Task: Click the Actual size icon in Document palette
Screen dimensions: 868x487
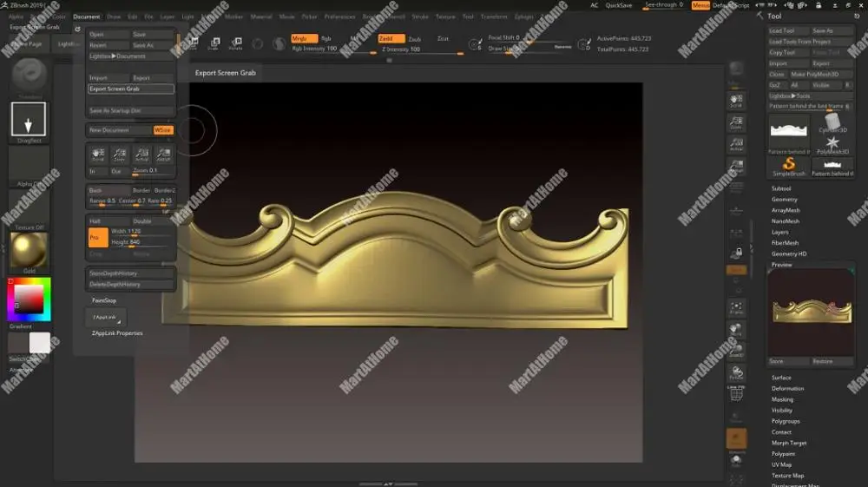Action: (141, 155)
